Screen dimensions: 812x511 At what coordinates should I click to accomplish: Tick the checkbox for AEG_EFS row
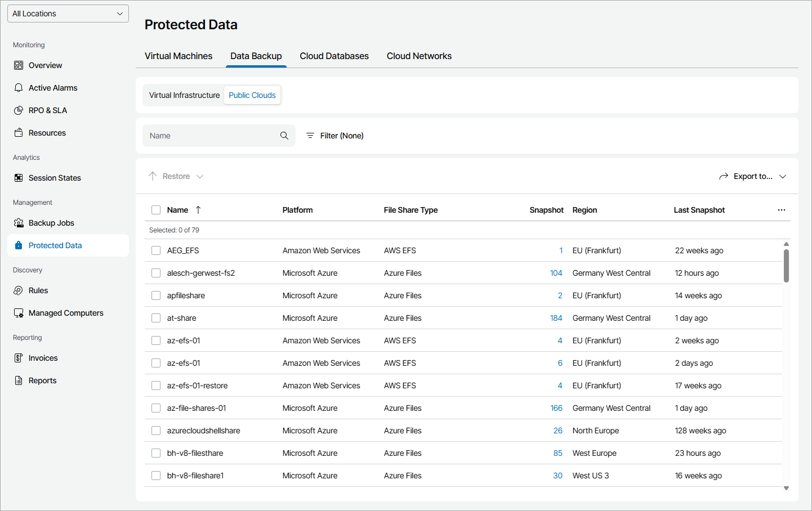[156, 250]
